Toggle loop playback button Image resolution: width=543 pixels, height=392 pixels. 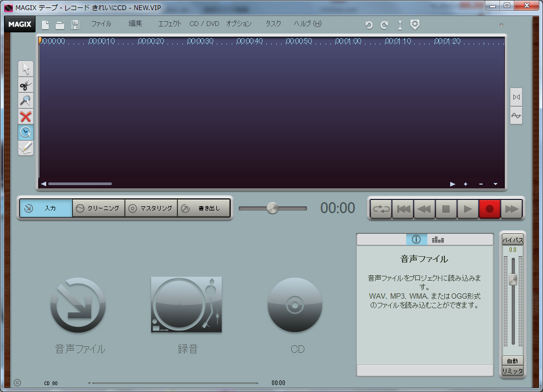(x=381, y=209)
